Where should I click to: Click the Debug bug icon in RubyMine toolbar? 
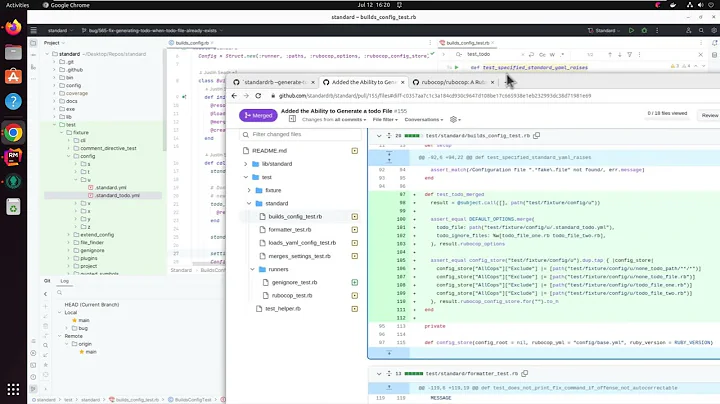click(644, 30)
